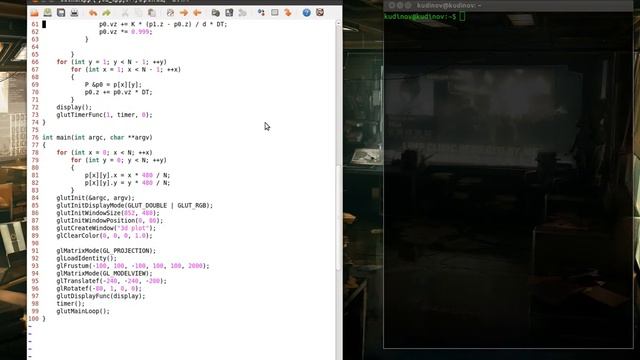Click 'glMatrixMode(GL_MODELVIEW);' line
640x360 pixels.
coord(104,273)
